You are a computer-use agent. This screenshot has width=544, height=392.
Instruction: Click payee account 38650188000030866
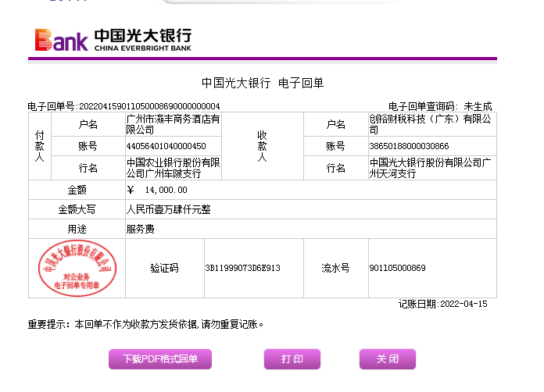pyautogui.click(x=409, y=146)
